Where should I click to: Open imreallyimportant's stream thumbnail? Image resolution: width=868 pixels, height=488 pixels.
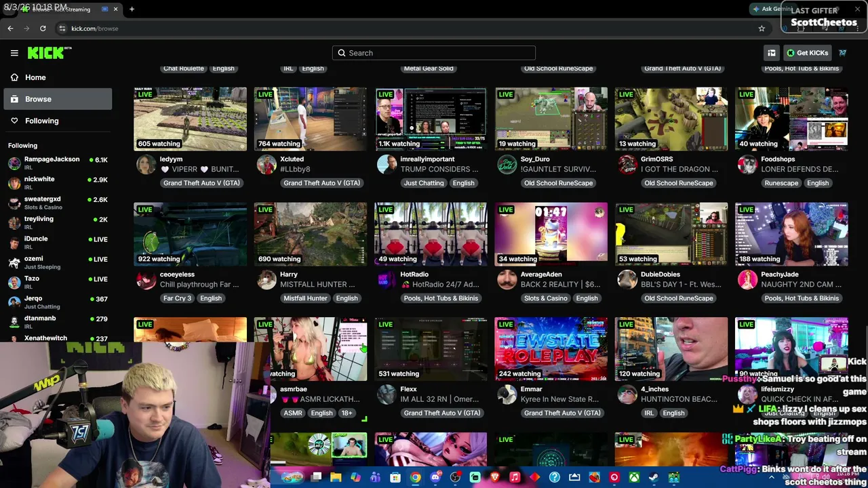[x=431, y=119]
